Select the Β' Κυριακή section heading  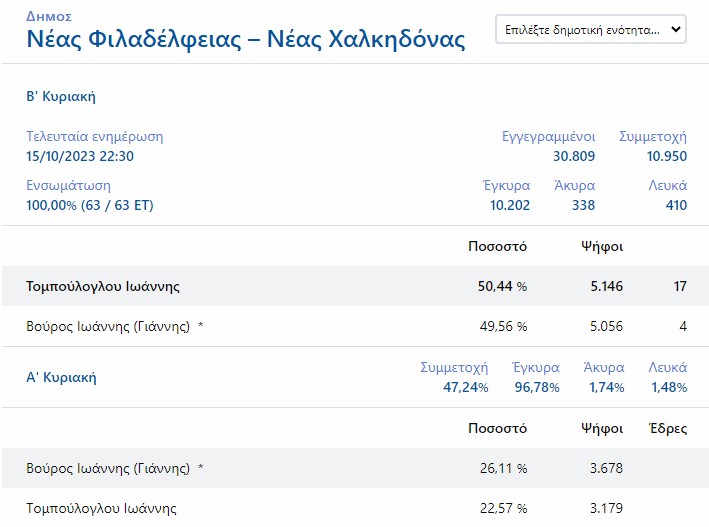pyautogui.click(x=61, y=97)
